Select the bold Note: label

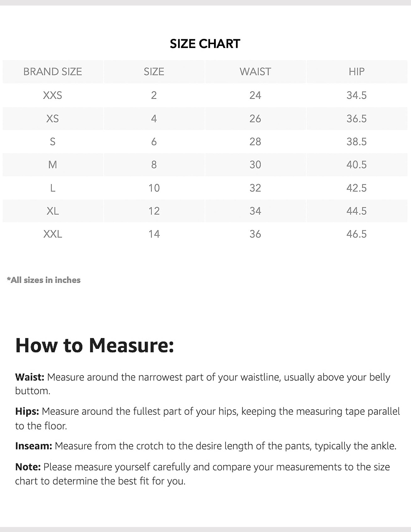point(28,467)
